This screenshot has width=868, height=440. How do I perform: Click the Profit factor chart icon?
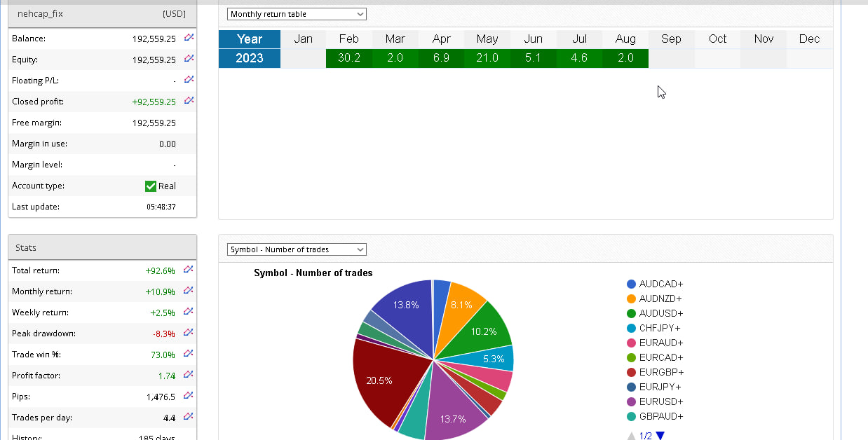click(188, 375)
